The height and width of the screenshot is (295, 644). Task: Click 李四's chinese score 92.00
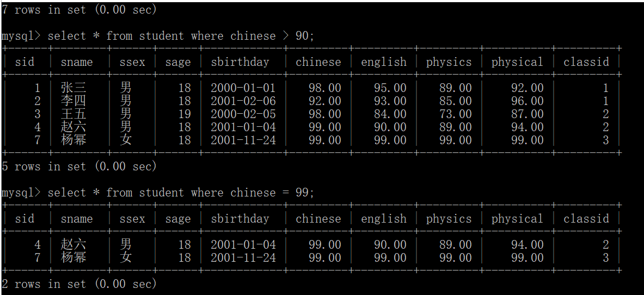click(x=324, y=101)
